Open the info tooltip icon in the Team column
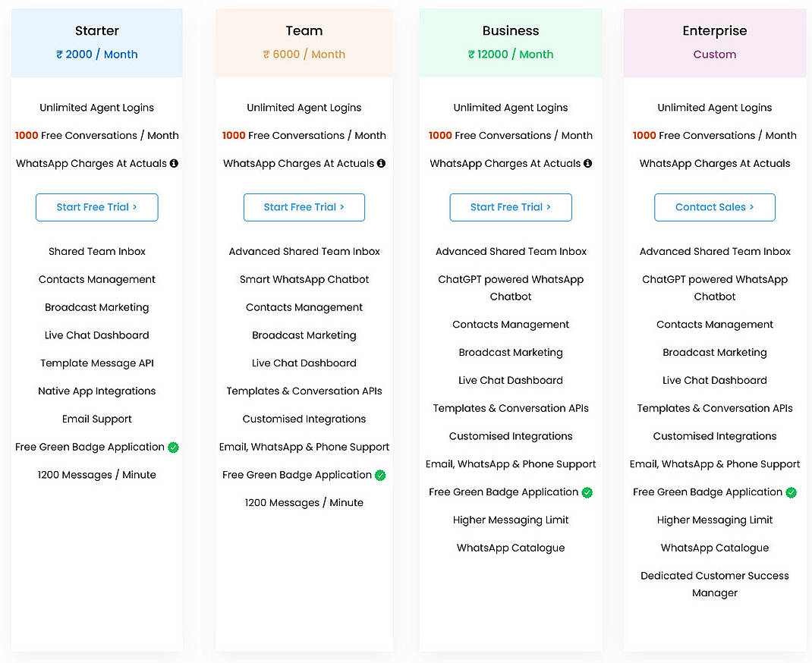The height and width of the screenshot is (663, 812). point(382,163)
